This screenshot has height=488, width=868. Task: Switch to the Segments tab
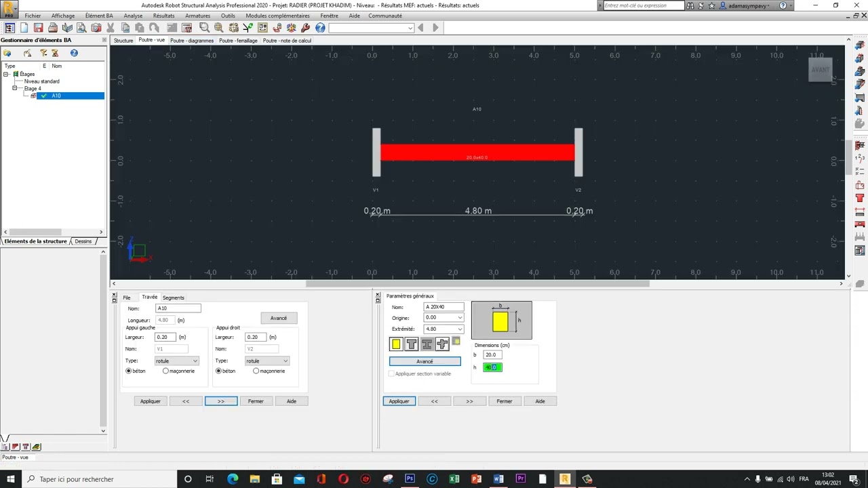(x=173, y=298)
